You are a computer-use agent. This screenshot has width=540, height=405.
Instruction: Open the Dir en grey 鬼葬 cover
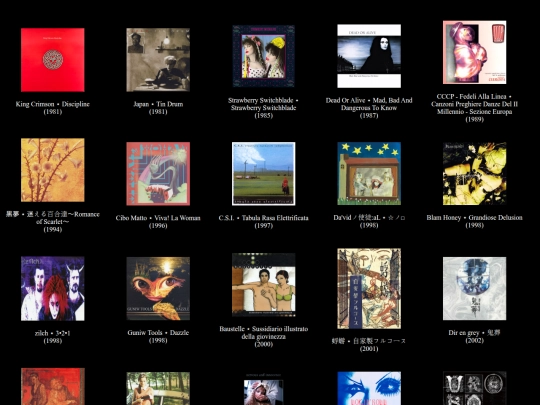tap(475, 289)
